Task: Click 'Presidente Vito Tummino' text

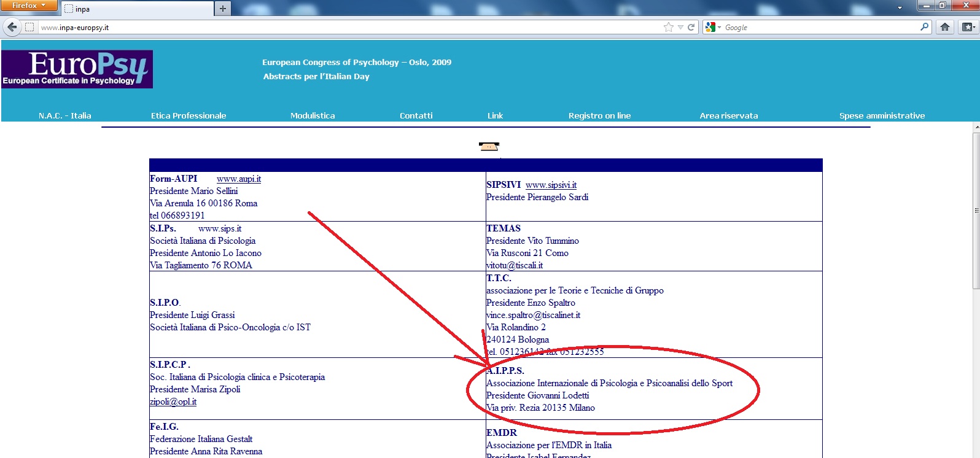Action: coord(532,241)
